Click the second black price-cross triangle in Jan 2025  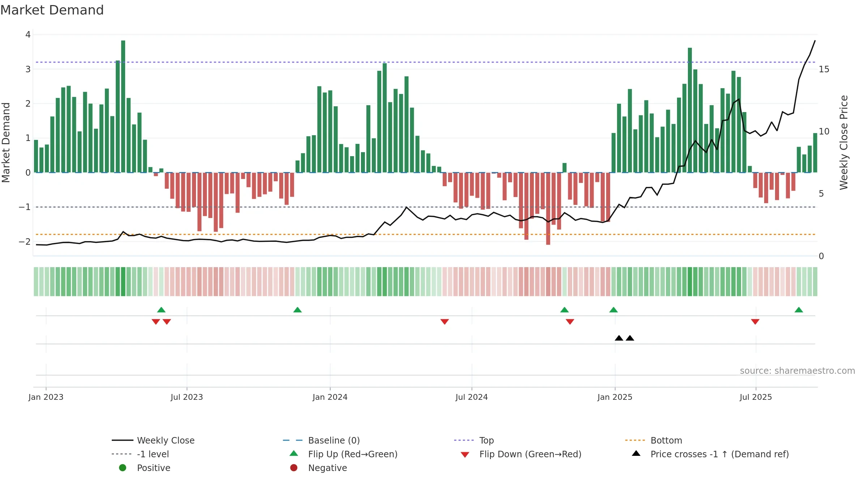click(630, 338)
